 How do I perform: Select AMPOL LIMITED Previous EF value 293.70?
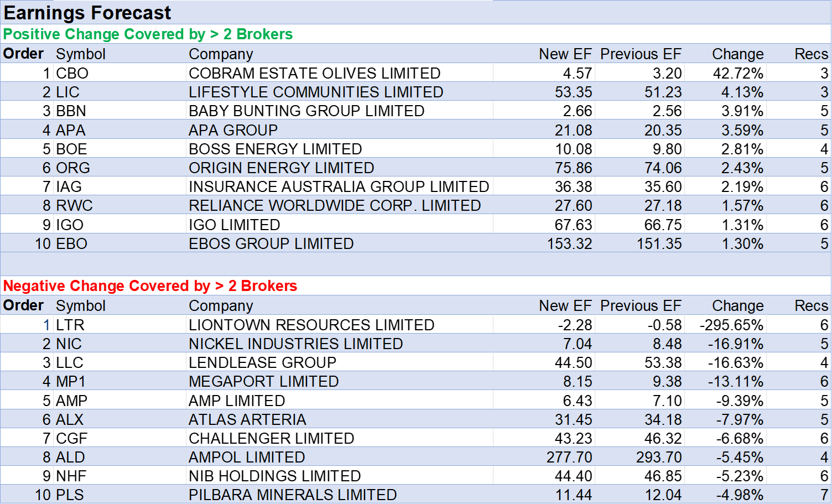pos(658,458)
